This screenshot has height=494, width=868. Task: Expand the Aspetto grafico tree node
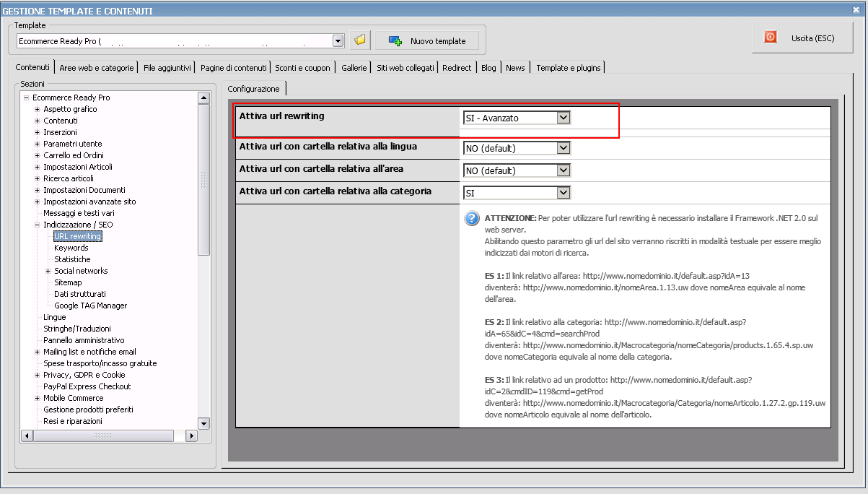pyautogui.click(x=38, y=109)
